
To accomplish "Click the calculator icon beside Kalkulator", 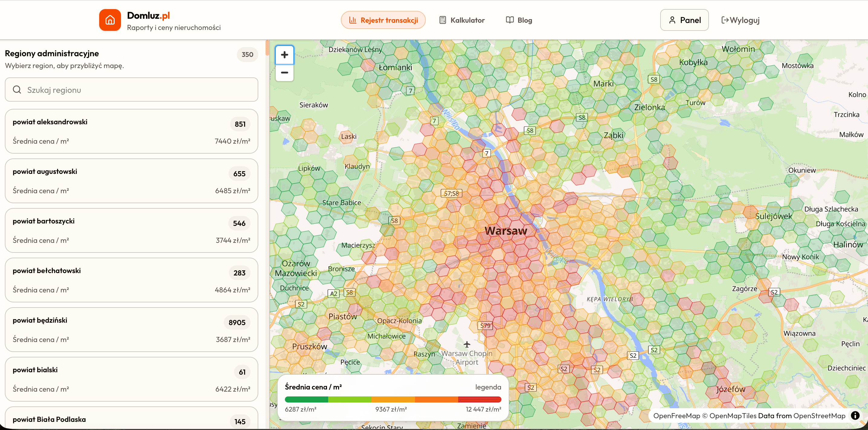I will pos(443,20).
